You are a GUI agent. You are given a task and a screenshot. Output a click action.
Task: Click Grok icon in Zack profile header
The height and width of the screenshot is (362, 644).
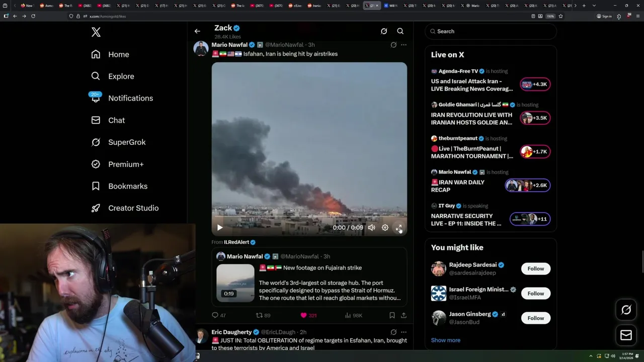(384, 31)
